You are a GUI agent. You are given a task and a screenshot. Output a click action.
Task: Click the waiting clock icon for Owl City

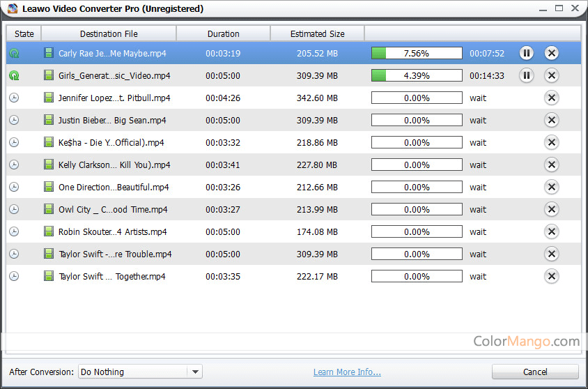[x=14, y=209]
